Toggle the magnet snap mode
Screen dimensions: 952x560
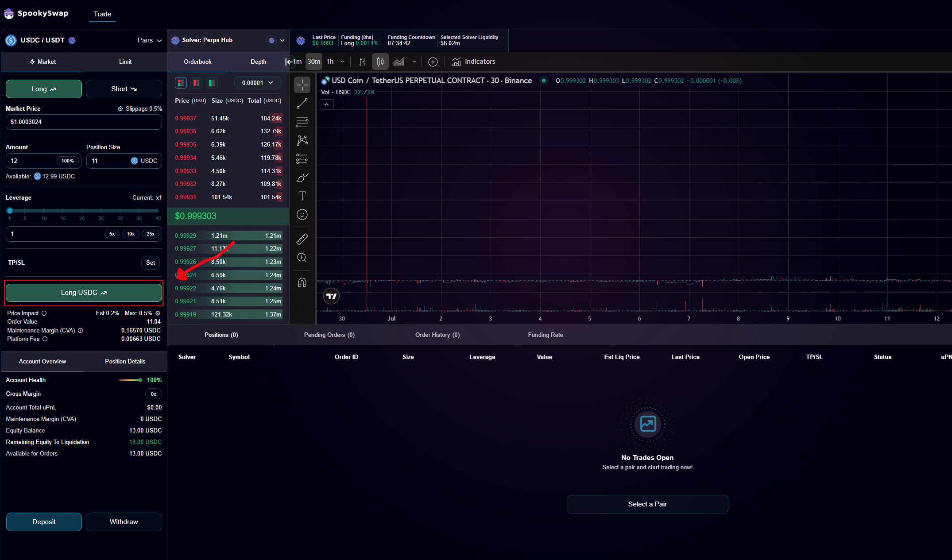(x=302, y=282)
